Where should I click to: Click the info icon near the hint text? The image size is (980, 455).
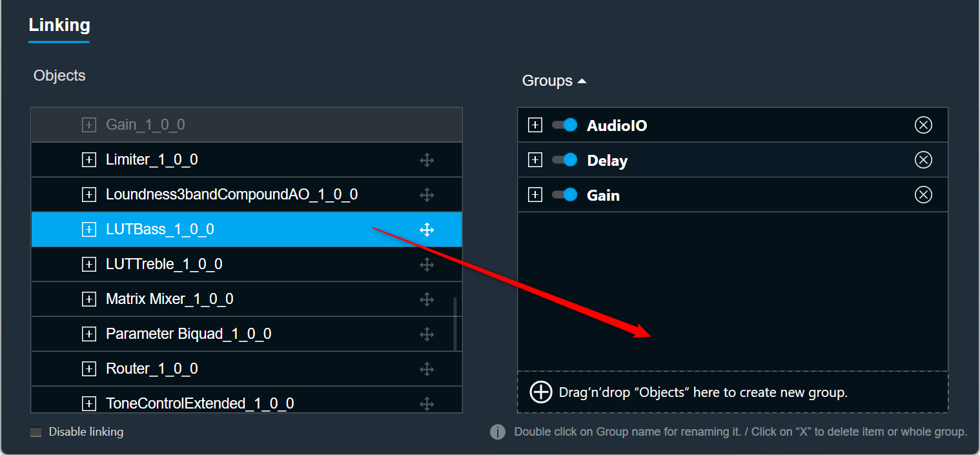(x=498, y=432)
